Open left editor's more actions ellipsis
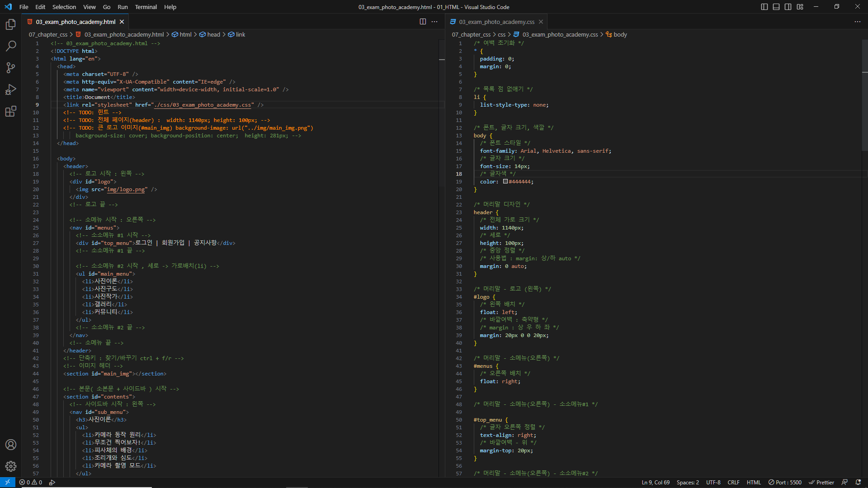 (434, 22)
